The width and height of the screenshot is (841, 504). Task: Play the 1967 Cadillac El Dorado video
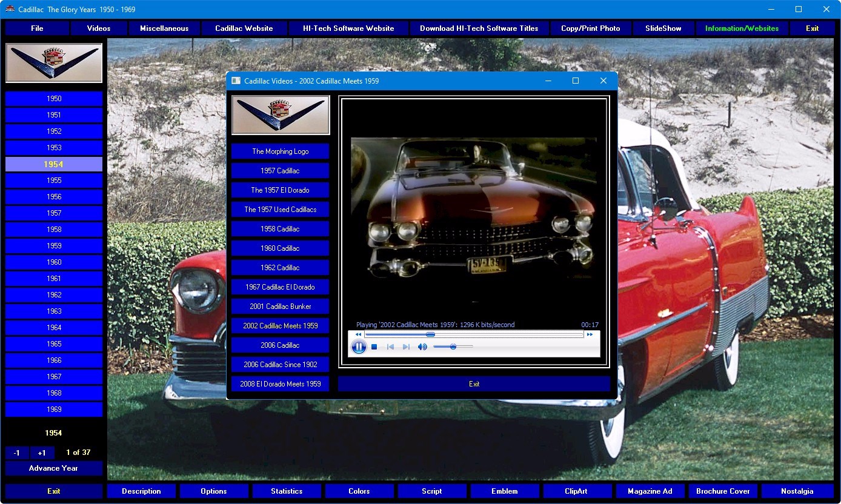click(x=281, y=287)
